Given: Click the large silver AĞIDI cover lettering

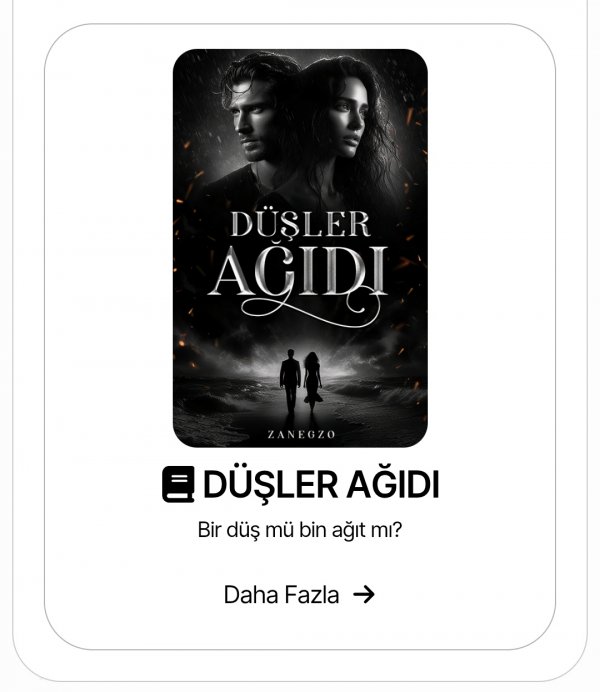Looking at the screenshot, I should click(300, 271).
